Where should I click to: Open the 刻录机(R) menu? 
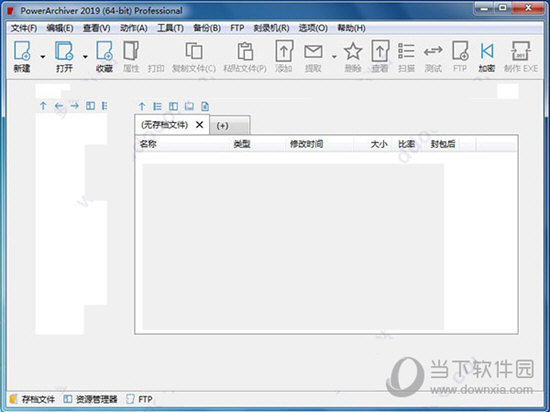[x=271, y=28]
